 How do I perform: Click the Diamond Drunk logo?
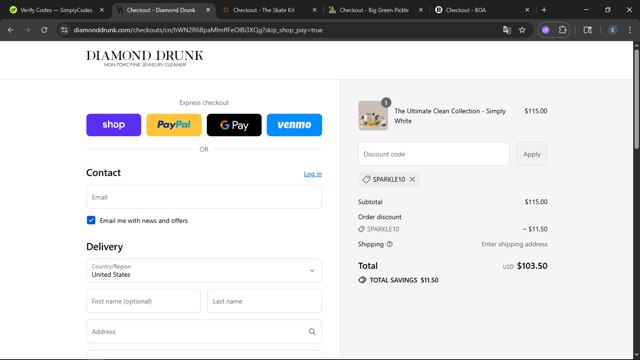(145, 58)
